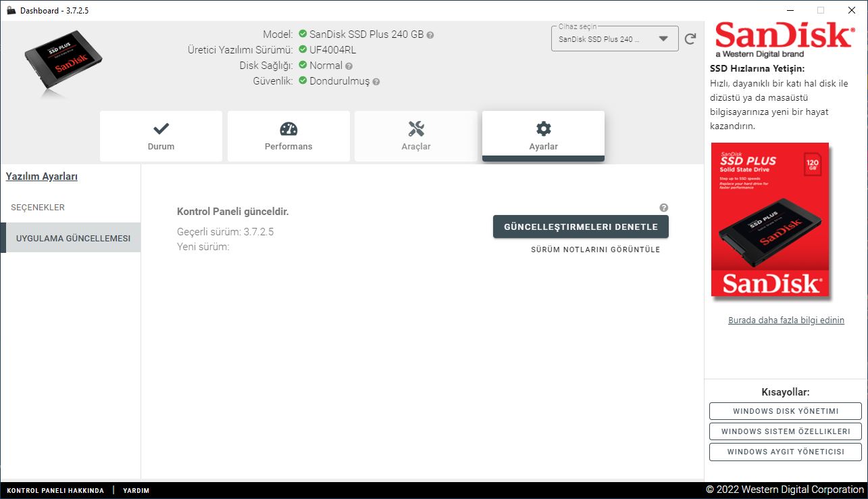Click the help icon next to Model
Image resolution: width=868 pixels, height=499 pixels.
(x=430, y=34)
